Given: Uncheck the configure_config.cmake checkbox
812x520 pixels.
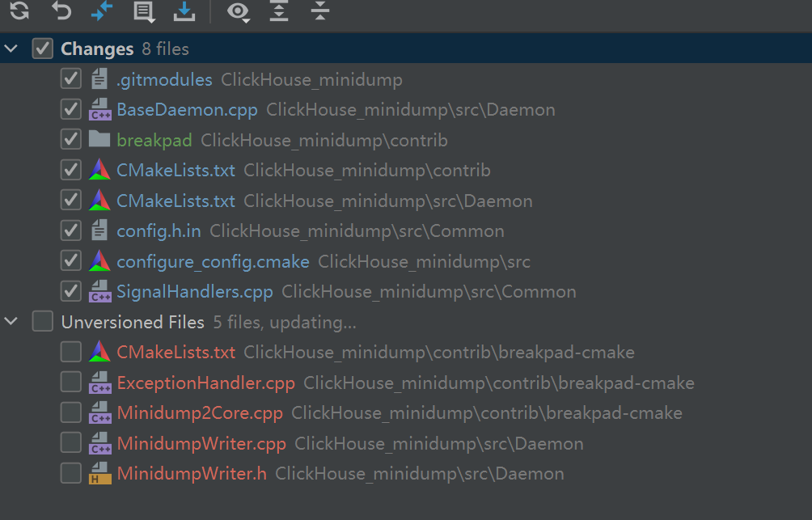Looking at the screenshot, I should pos(71,260).
